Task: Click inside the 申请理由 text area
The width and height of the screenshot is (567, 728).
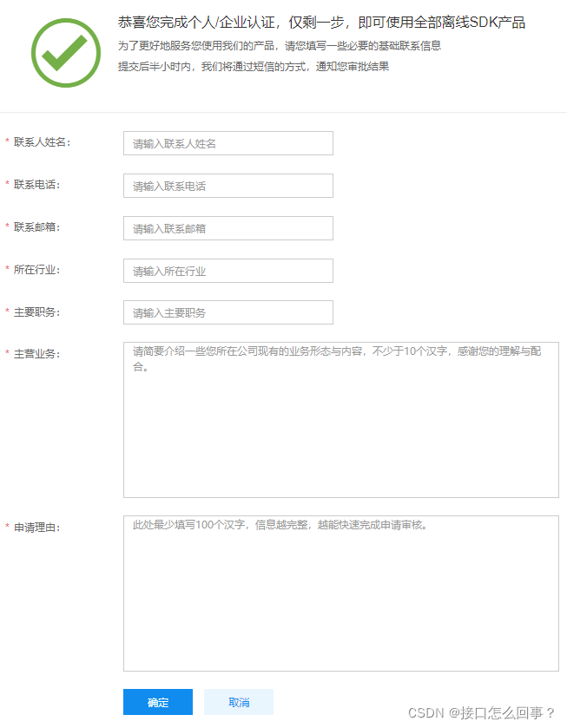Action: pos(341,594)
